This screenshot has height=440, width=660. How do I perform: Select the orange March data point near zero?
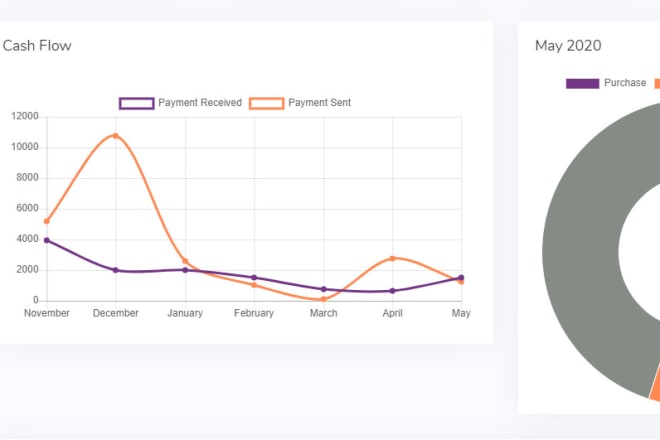click(323, 299)
